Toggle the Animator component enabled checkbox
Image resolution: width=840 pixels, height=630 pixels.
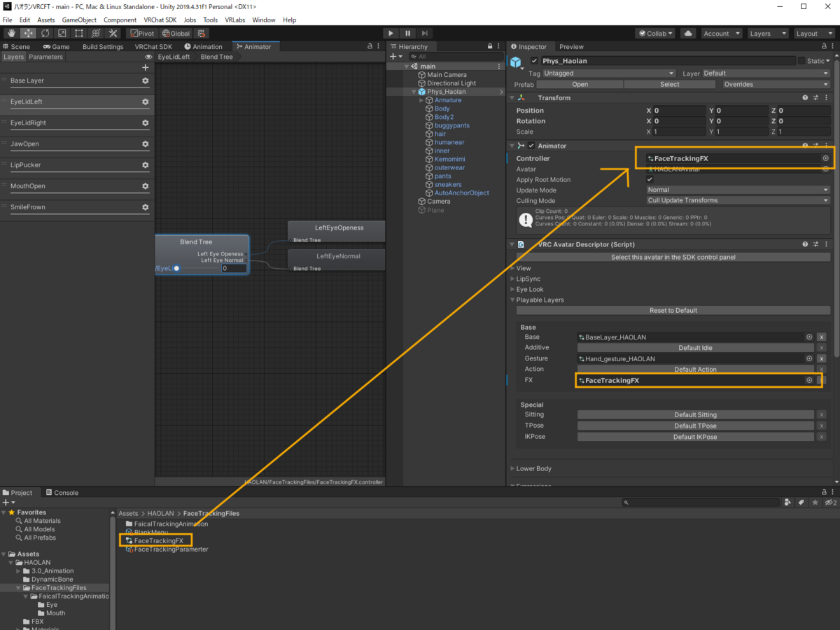[x=531, y=146]
